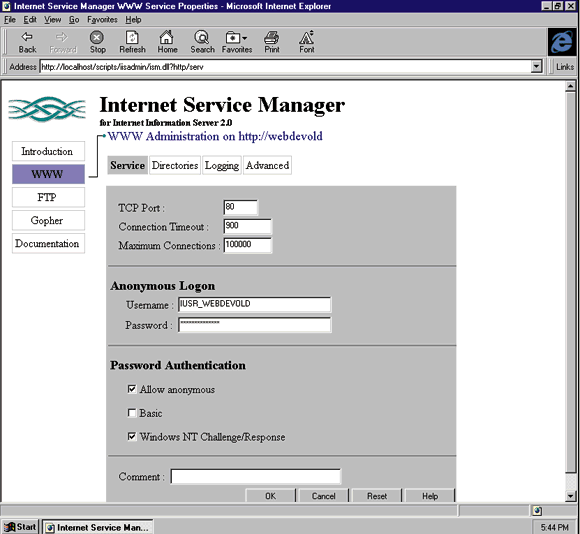Click the vertical scrollbar down arrow
This screenshot has height=534, width=580.
click(x=570, y=496)
